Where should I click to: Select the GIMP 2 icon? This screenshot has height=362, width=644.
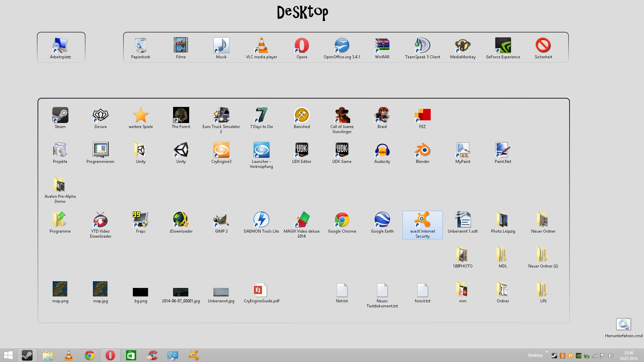click(x=221, y=220)
